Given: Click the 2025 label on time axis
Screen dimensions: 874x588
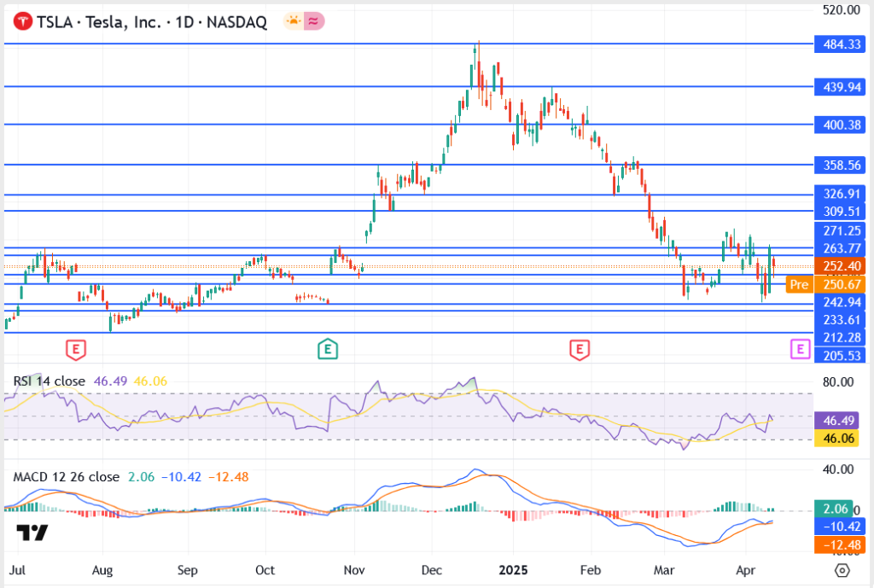Looking at the screenshot, I should [x=515, y=569].
